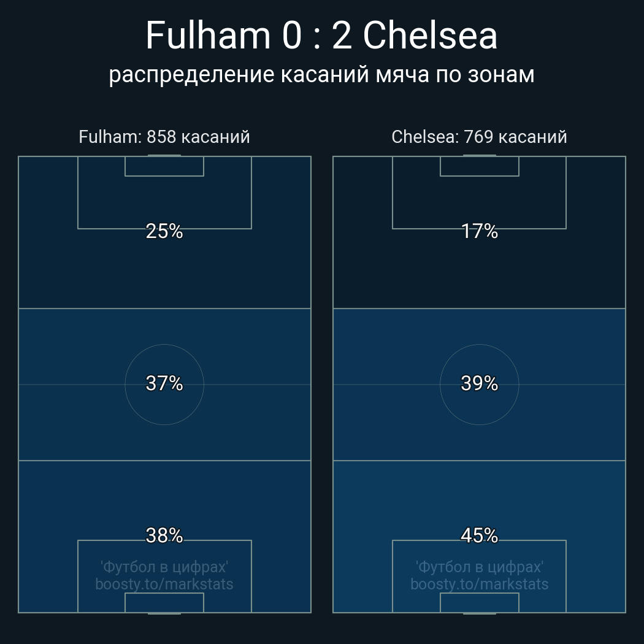This screenshot has height=644, width=644.
Task: Click the top six-yard box on Chelsea pitch
Action: 479,166
